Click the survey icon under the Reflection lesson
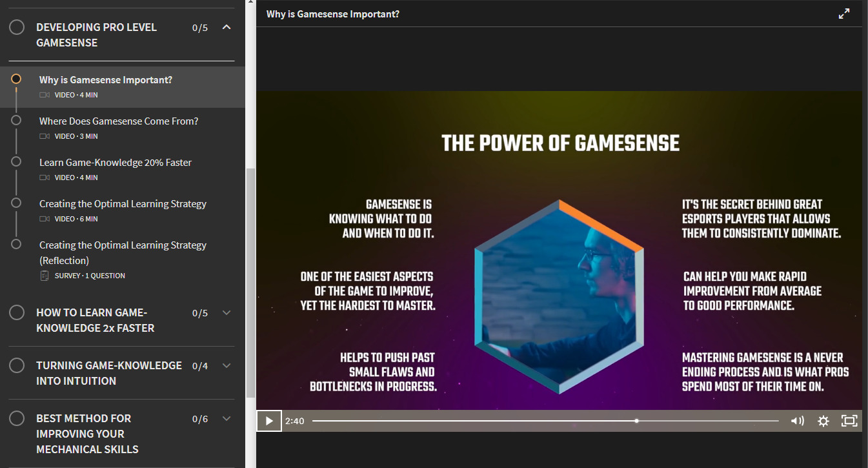Viewport: 868px width, 468px height. [x=44, y=275]
